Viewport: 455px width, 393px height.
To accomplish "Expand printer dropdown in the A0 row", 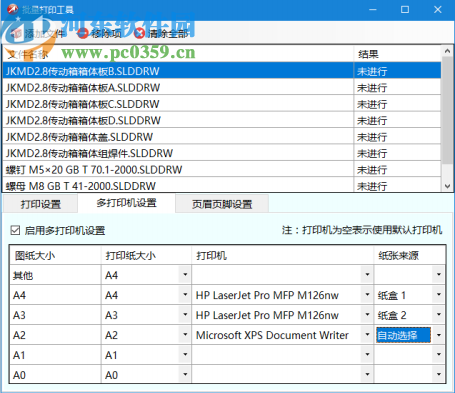I will 367,374.
